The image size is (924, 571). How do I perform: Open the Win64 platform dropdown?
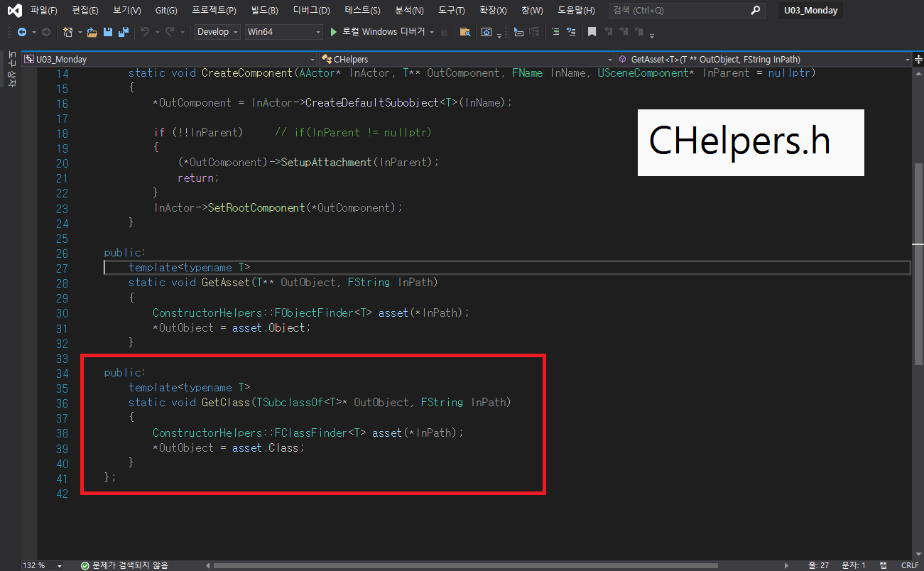click(x=284, y=32)
